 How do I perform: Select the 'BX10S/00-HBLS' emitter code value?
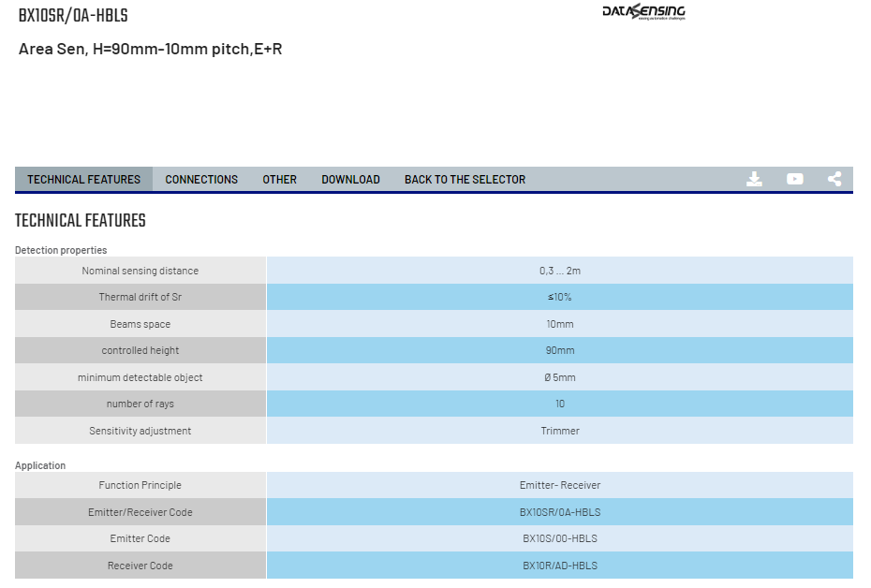(x=560, y=538)
